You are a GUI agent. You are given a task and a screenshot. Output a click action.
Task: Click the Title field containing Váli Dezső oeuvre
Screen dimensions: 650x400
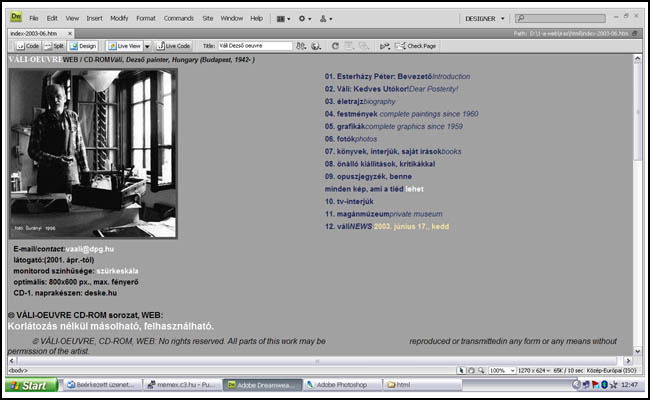pos(255,46)
